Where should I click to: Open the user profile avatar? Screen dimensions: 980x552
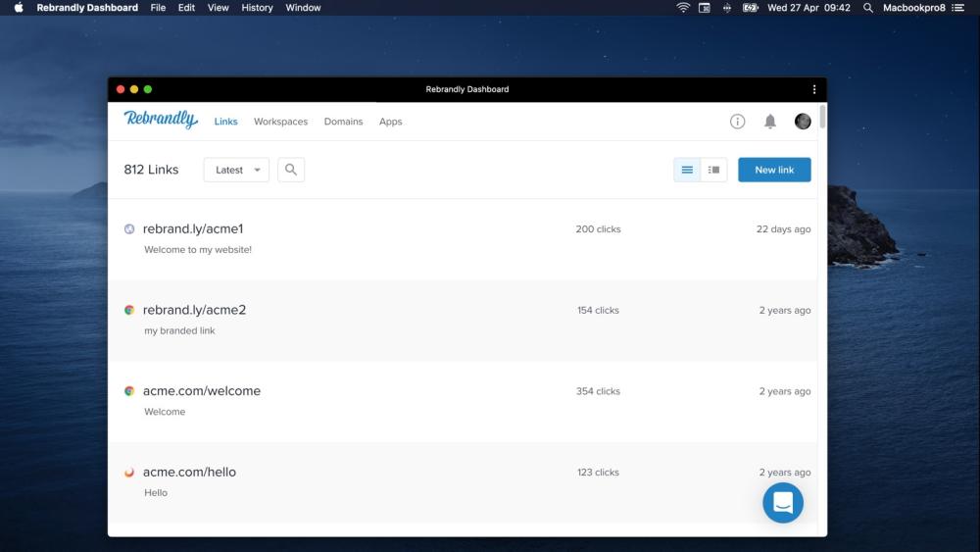803,122
